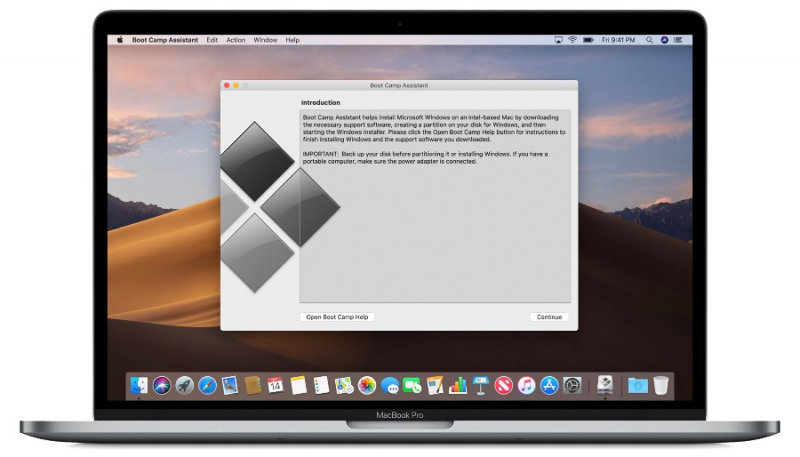Open the Window menu
The image size is (800, 457).
265,40
